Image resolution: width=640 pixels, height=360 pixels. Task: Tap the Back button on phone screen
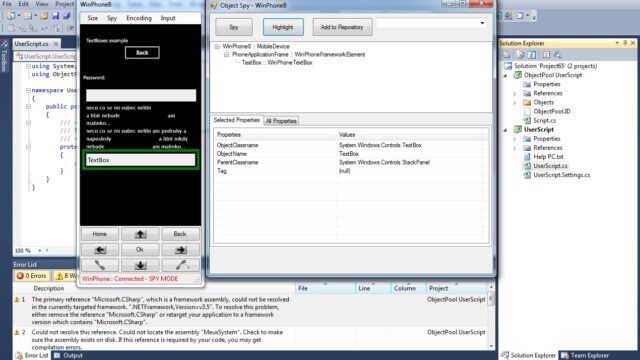tap(142, 53)
